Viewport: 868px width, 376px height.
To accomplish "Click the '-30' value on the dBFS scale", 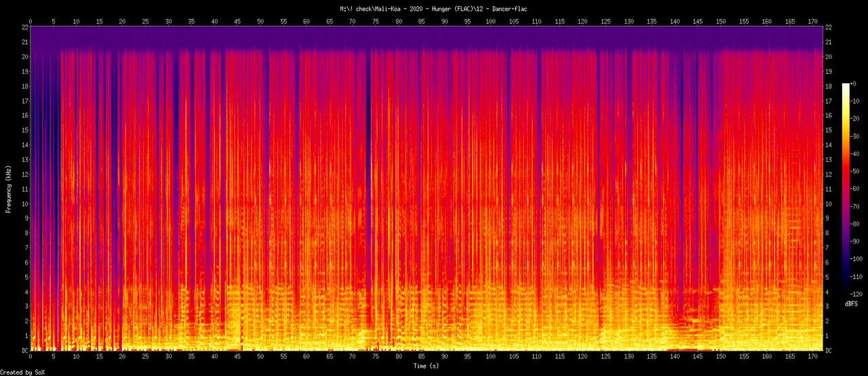I will (855, 136).
